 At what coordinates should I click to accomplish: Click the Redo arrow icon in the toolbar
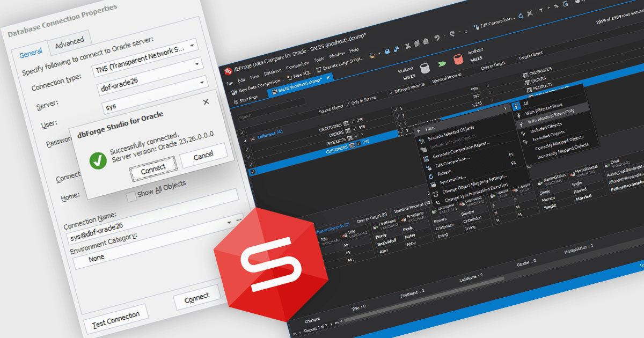pyautogui.click(x=452, y=34)
